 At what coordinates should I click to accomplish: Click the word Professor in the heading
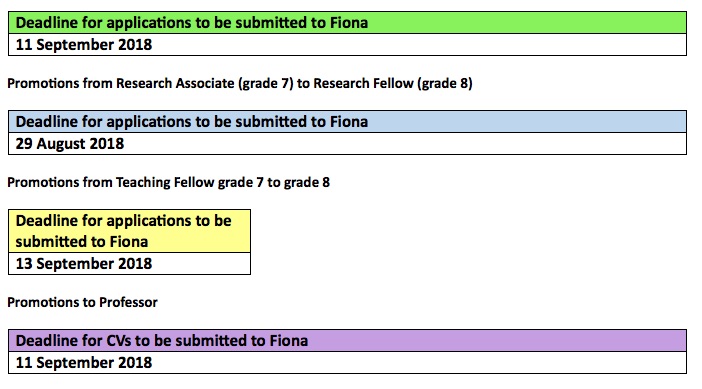(128, 302)
